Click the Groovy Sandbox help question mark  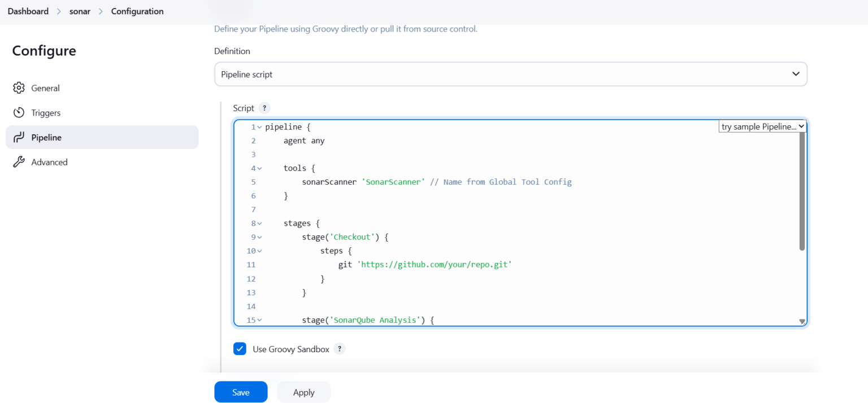click(x=340, y=349)
